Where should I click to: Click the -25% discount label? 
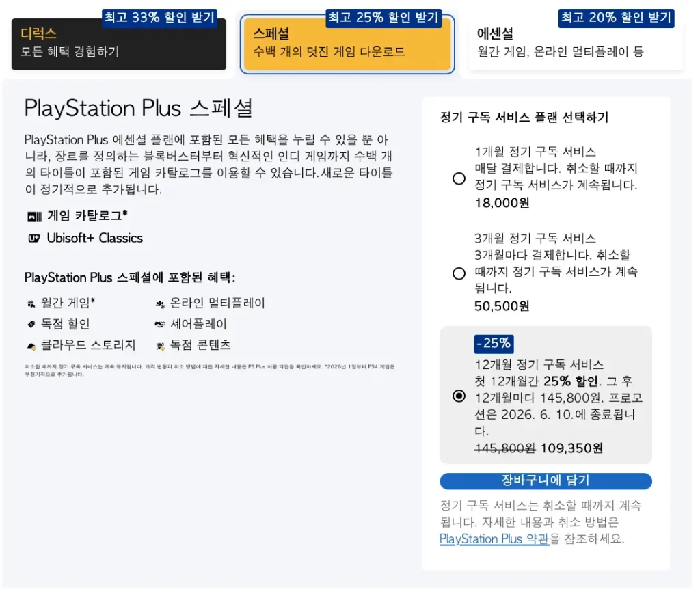pyautogui.click(x=494, y=344)
